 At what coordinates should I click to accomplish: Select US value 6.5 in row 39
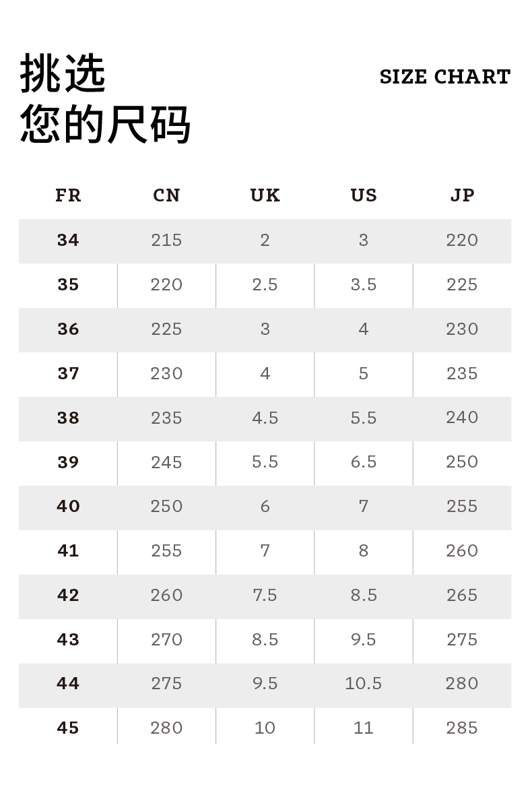click(364, 463)
